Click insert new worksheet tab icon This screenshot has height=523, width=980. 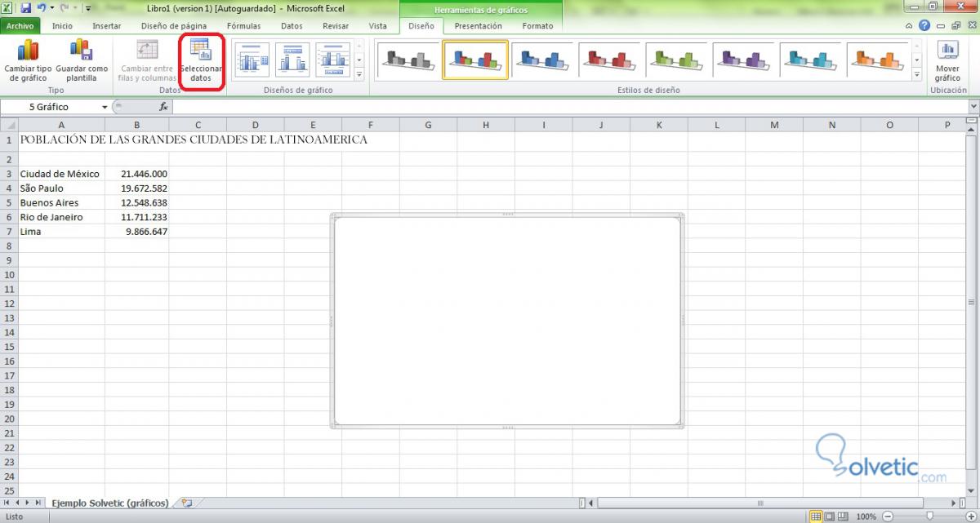186,503
